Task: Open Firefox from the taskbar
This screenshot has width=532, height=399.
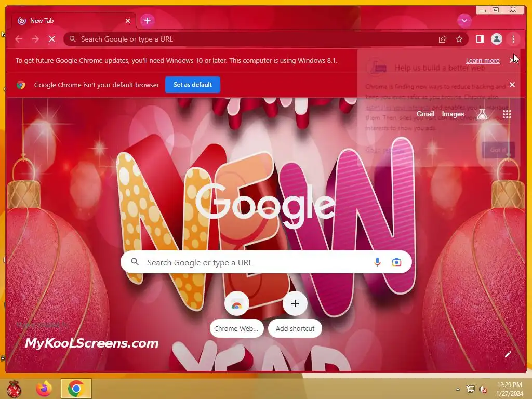Action: (x=44, y=389)
